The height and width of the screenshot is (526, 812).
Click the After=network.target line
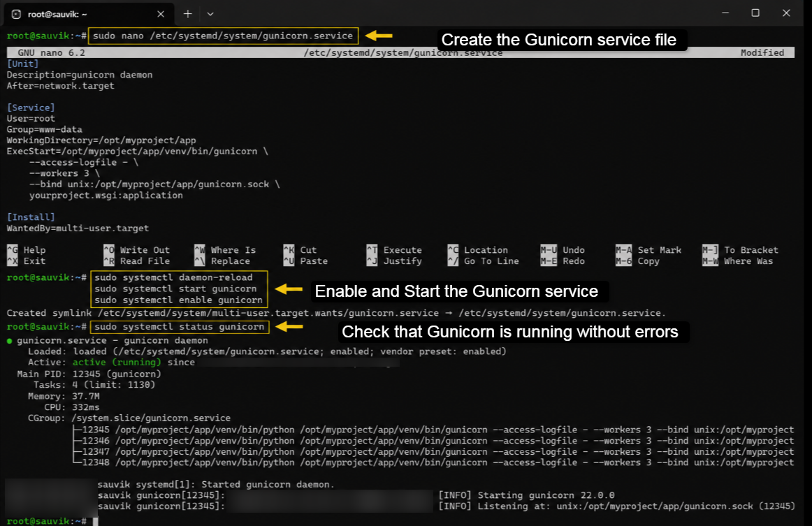click(x=61, y=85)
